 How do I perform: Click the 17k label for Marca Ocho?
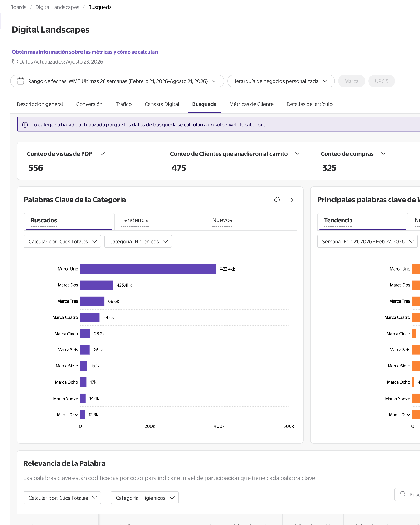coord(93,382)
